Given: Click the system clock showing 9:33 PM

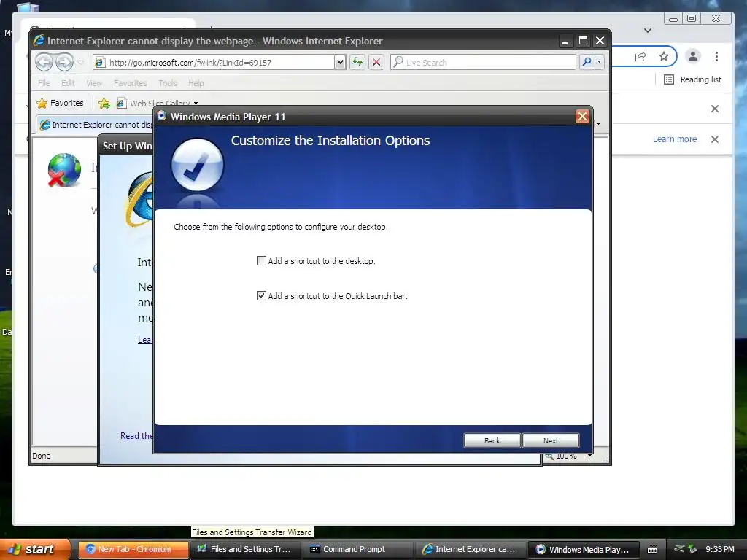Looking at the screenshot, I should click(720, 549).
